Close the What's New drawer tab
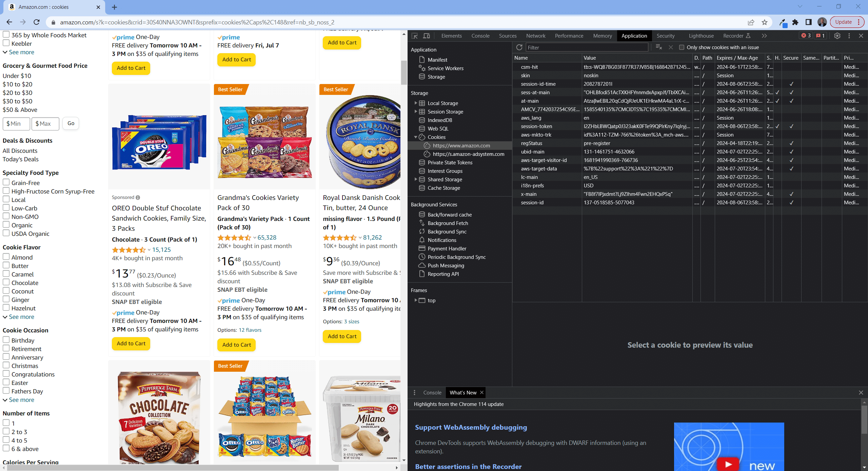This screenshot has height=471, width=868. point(481,392)
